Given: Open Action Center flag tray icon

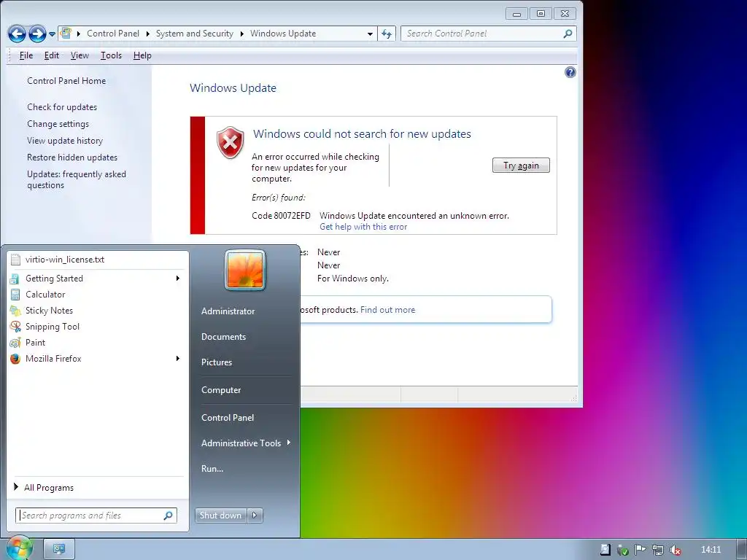Looking at the screenshot, I should (x=640, y=550).
